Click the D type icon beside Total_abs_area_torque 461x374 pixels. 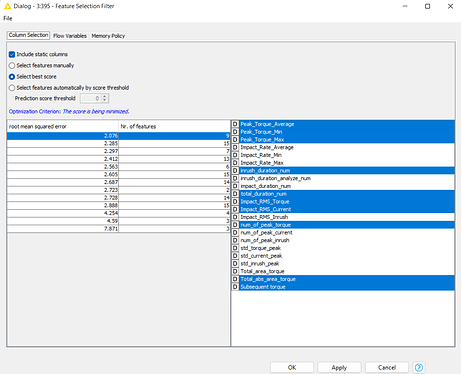235,279
